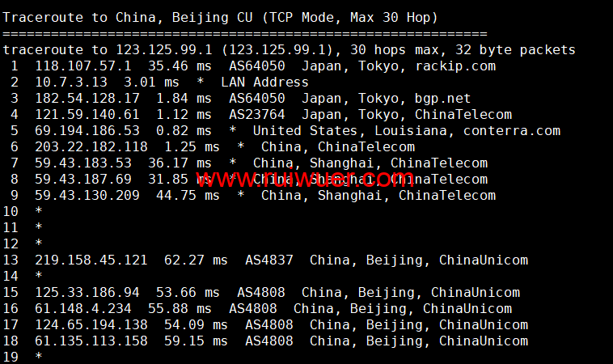
Task: Select IP 219.158.45.121 on hop 13
Action: 91,260
